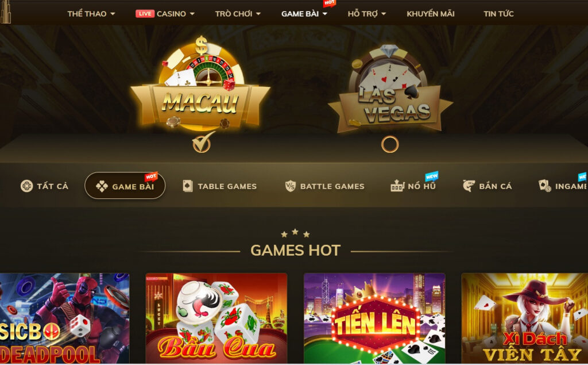Toggle the Macau lobby checkmark

pyautogui.click(x=203, y=143)
